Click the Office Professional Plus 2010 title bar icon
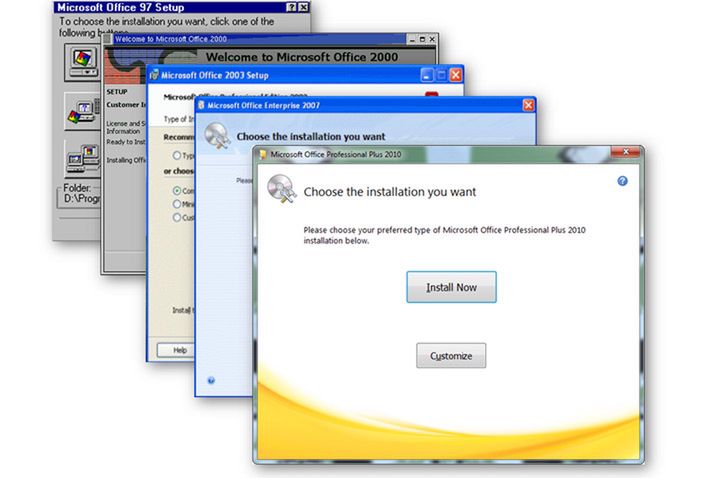This screenshot has height=478, width=718. click(x=263, y=154)
